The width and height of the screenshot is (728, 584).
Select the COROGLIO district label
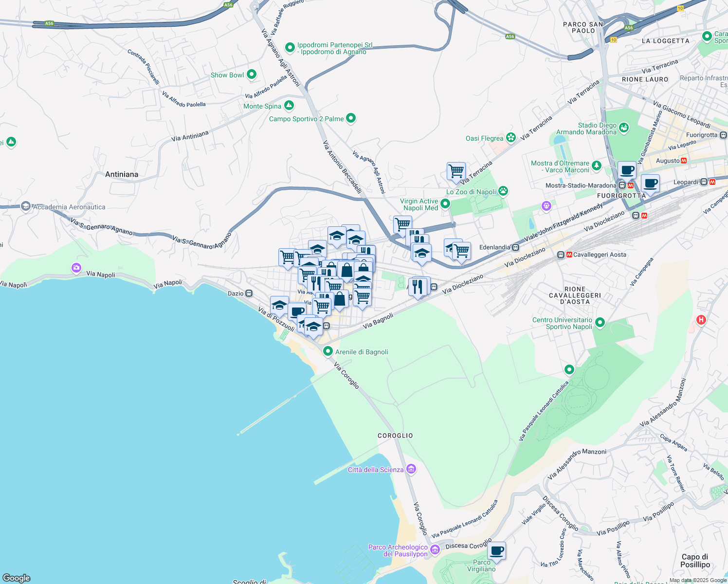click(395, 436)
